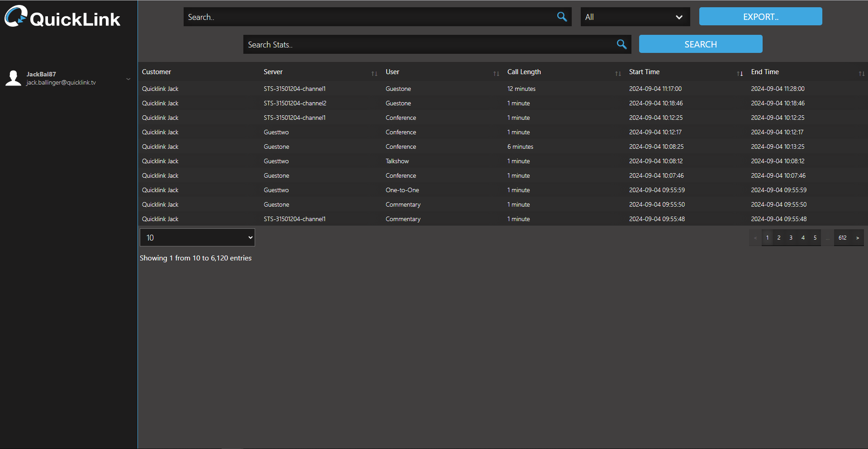
Task: Jump to last page 612
Action: click(842, 238)
